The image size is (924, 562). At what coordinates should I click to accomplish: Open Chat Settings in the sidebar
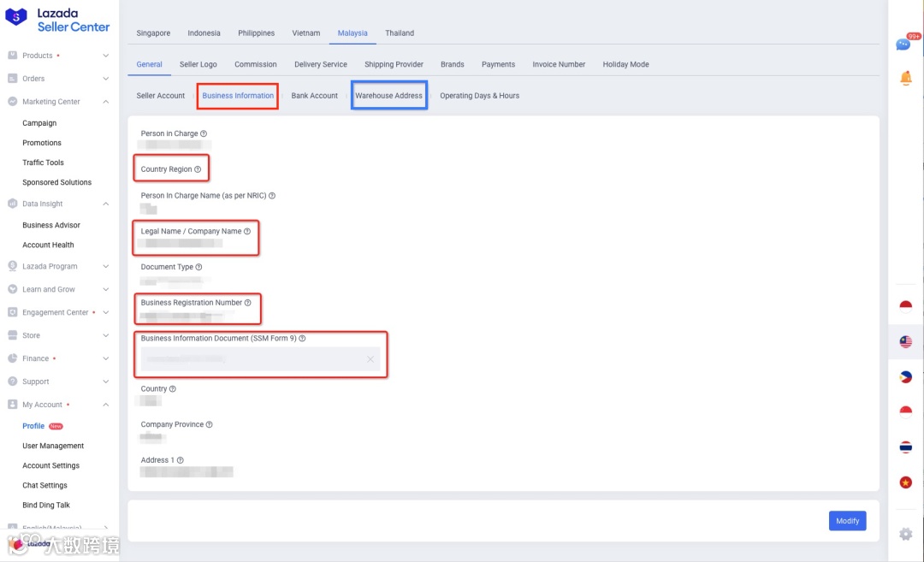tap(44, 485)
